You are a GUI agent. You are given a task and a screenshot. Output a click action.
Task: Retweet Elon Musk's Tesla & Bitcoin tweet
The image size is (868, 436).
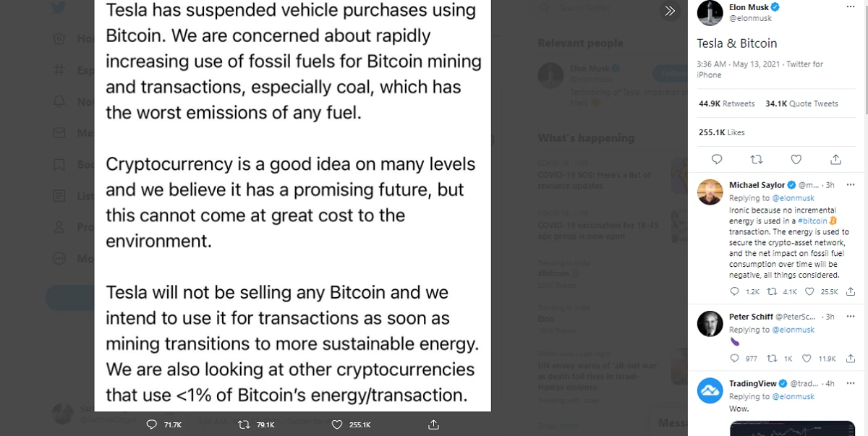[x=757, y=159]
